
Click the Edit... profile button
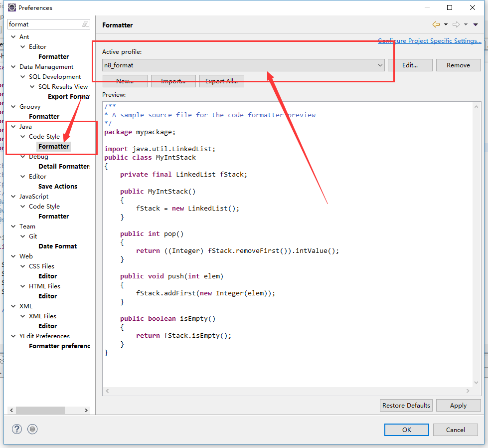coord(410,65)
